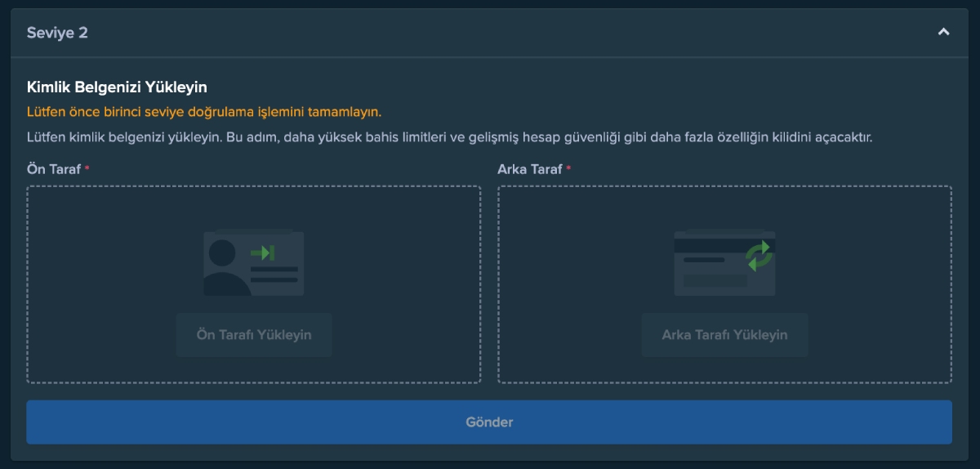Click the Kimlik Belgenizi Yükleyin heading

click(117, 87)
